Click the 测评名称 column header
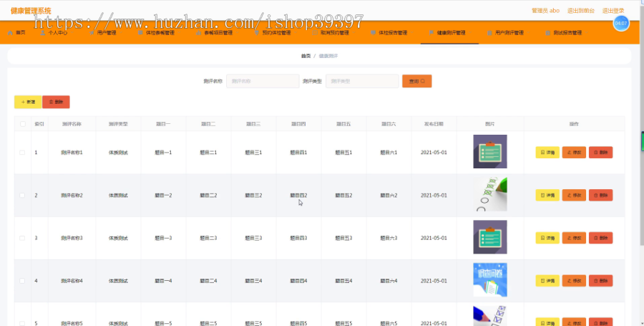The height and width of the screenshot is (326, 644). click(x=72, y=124)
